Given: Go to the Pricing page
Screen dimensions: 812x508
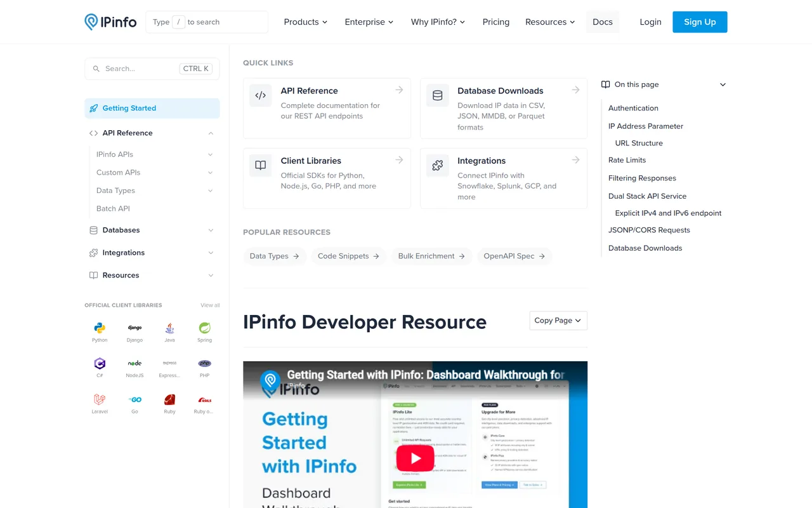Looking at the screenshot, I should pos(496,22).
